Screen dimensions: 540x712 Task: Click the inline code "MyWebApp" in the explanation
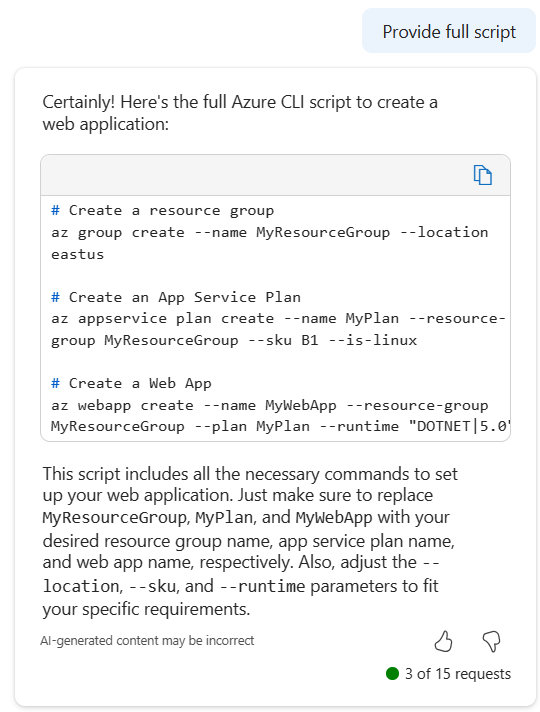pyautogui.click(x=334, y=518)
